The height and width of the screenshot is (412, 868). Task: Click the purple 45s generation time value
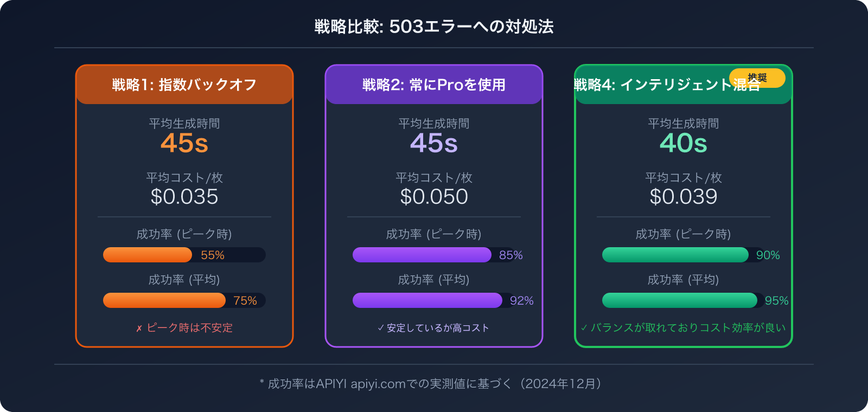434,143
